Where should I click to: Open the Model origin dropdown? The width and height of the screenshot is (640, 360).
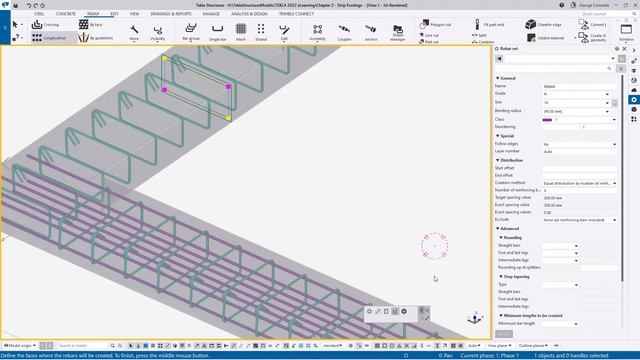[20, 346]
